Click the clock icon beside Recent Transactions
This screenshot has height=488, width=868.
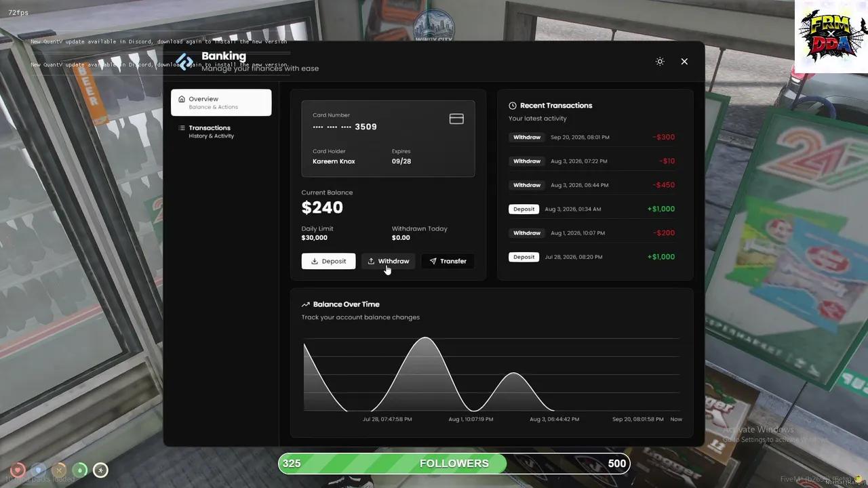click(x=513, y=106)
